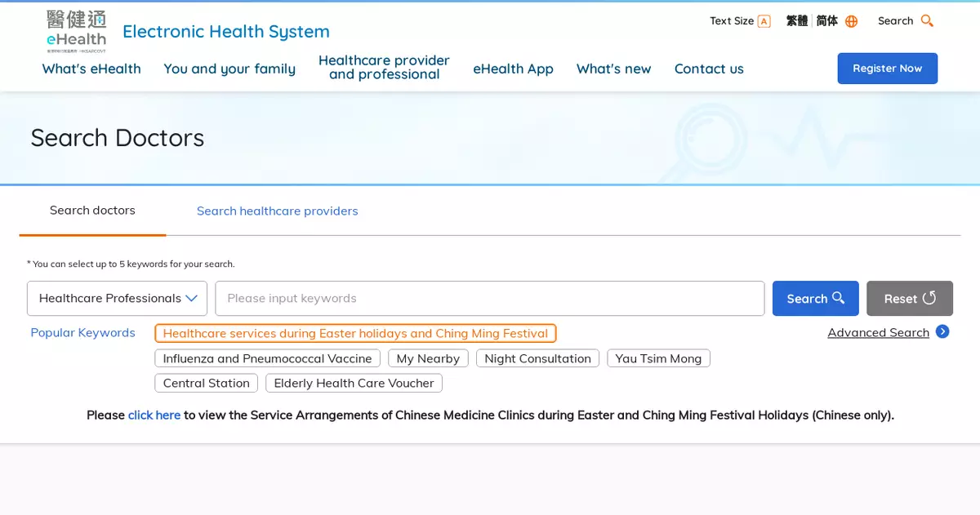Expand the Healthcare Professionals dropdown
This screenshot has width=980, height=515.
coord(117,299)
